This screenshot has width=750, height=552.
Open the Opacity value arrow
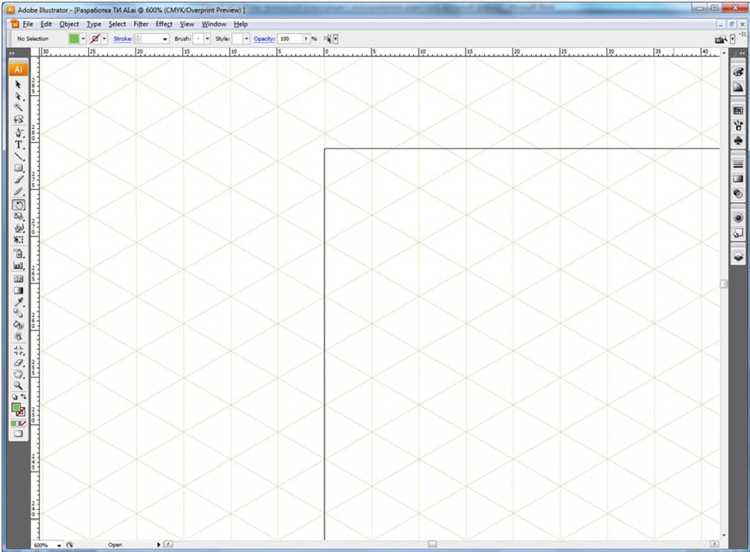306,39
